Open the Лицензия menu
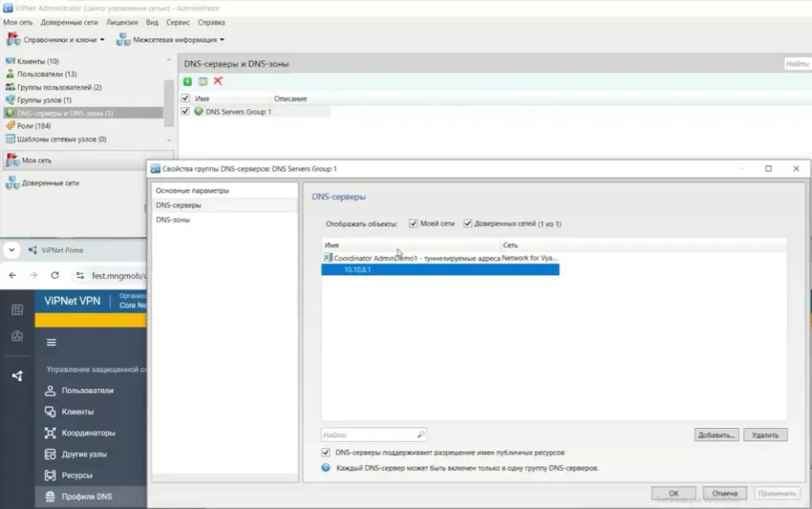The image size is (812, 509). point(122,22)
